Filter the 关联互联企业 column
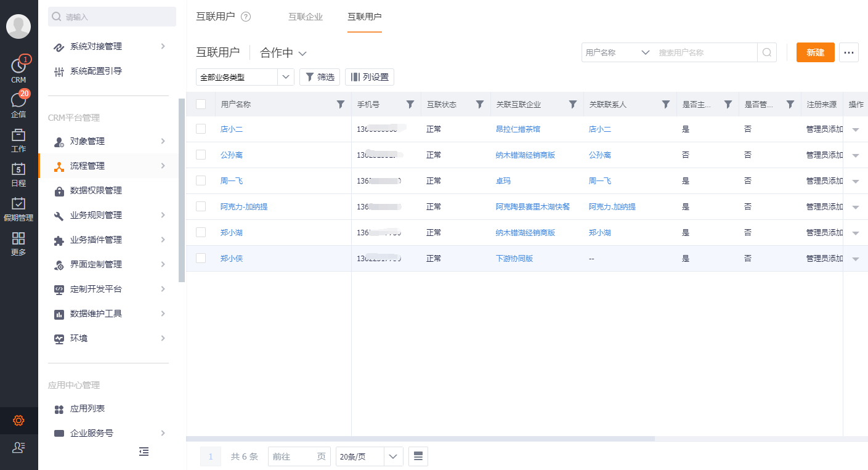This screenshot has height=470, width=868. [x=573, y=105]
